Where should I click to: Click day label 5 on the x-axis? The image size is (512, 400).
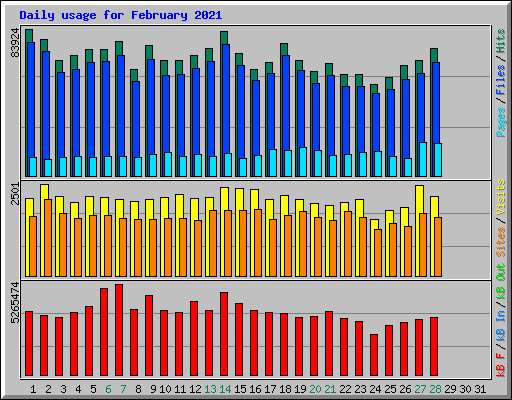tap(93, 389)
